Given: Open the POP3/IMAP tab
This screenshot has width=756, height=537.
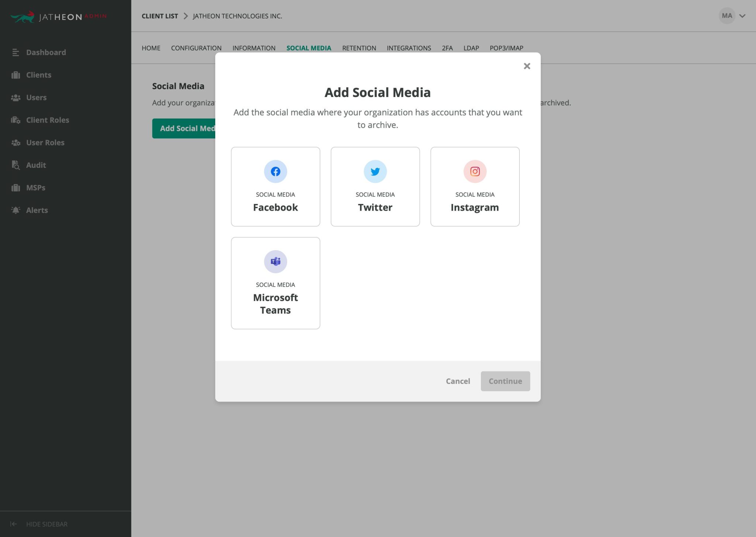Looking at the screenshot, I should [x=506, y=48].
